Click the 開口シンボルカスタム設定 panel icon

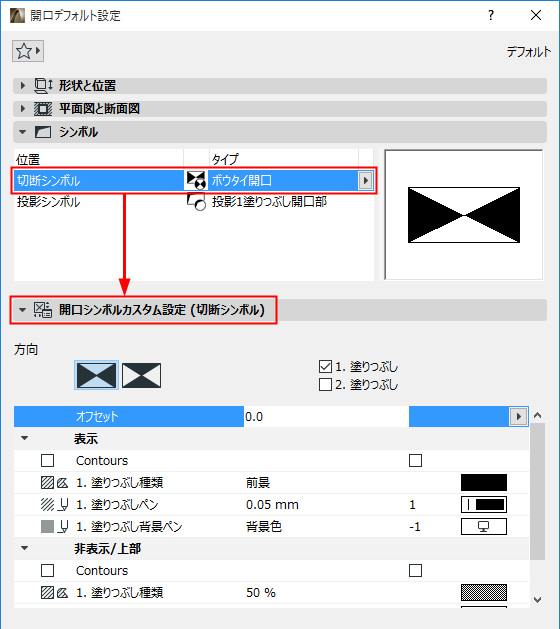coord(43,310)
